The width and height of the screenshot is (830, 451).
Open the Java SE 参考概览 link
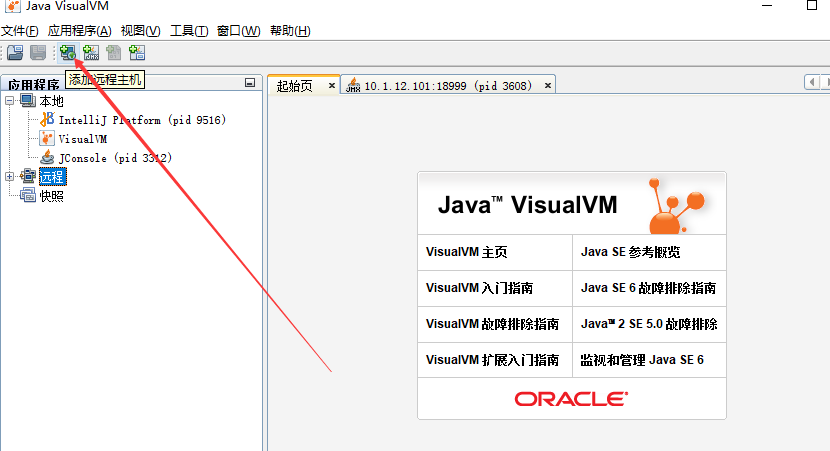click(x=630, y=252)
